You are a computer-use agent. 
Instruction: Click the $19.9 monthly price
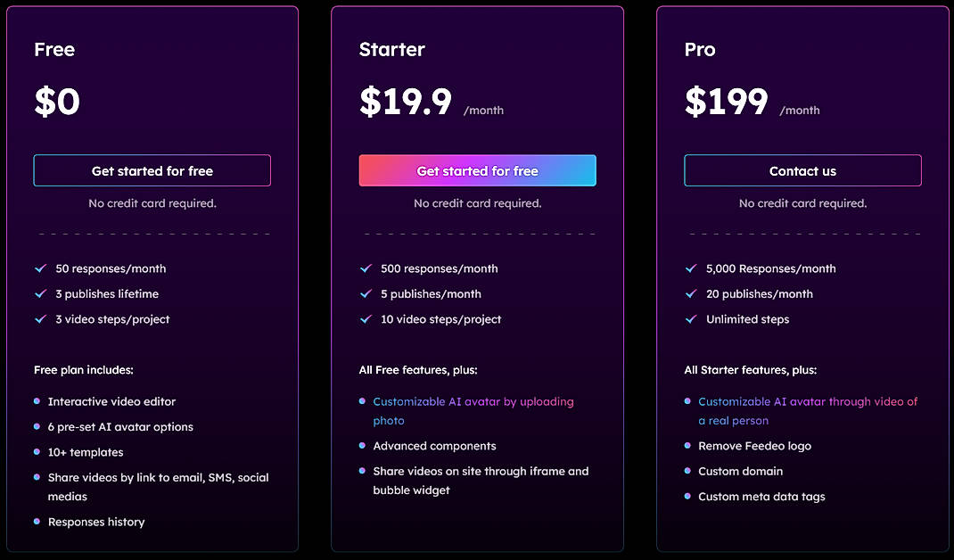(406, 103)
